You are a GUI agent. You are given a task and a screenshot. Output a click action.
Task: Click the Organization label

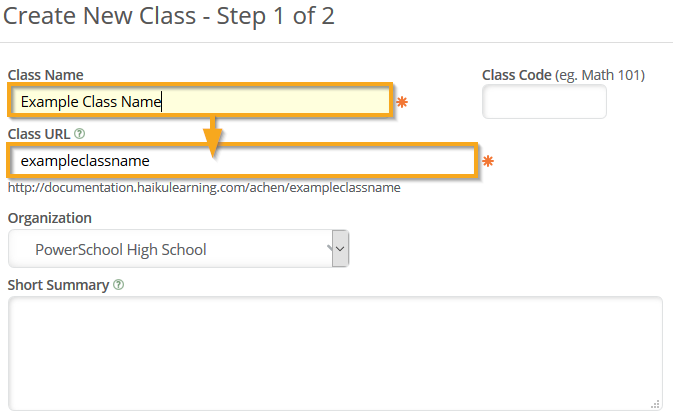point(50,218)
